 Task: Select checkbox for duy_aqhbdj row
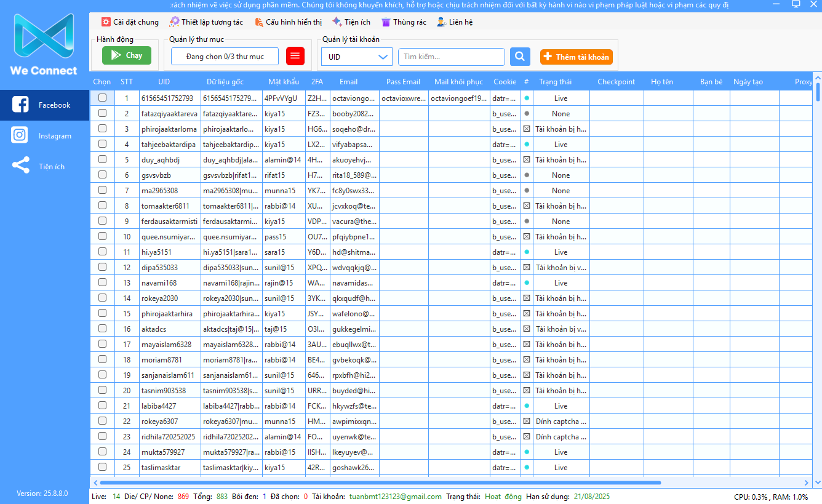(102, 159)
